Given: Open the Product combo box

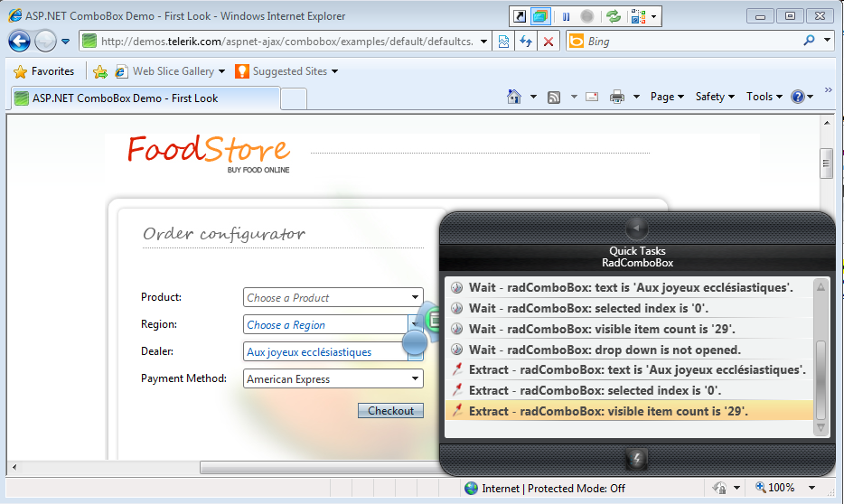Looking at the screenshot, I should [x=333, y=297].
